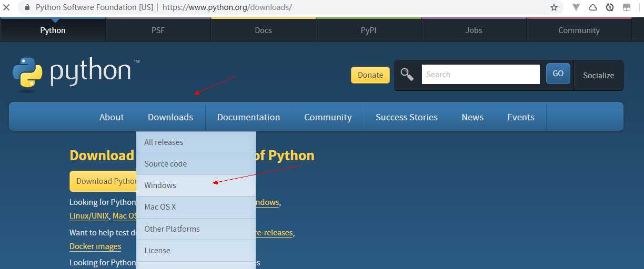Open the Events navigation menu

(x=521, y=117)
